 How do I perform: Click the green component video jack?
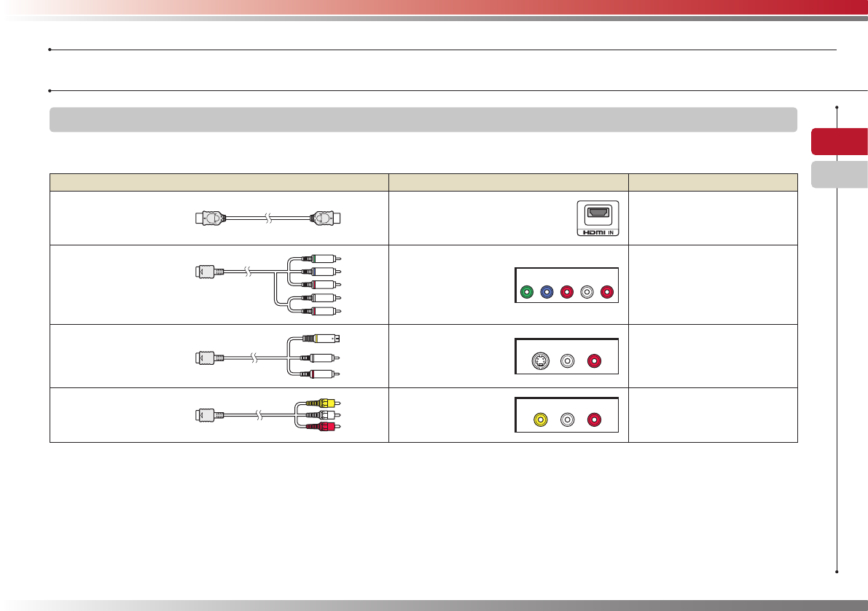click(x=526, y=292)
